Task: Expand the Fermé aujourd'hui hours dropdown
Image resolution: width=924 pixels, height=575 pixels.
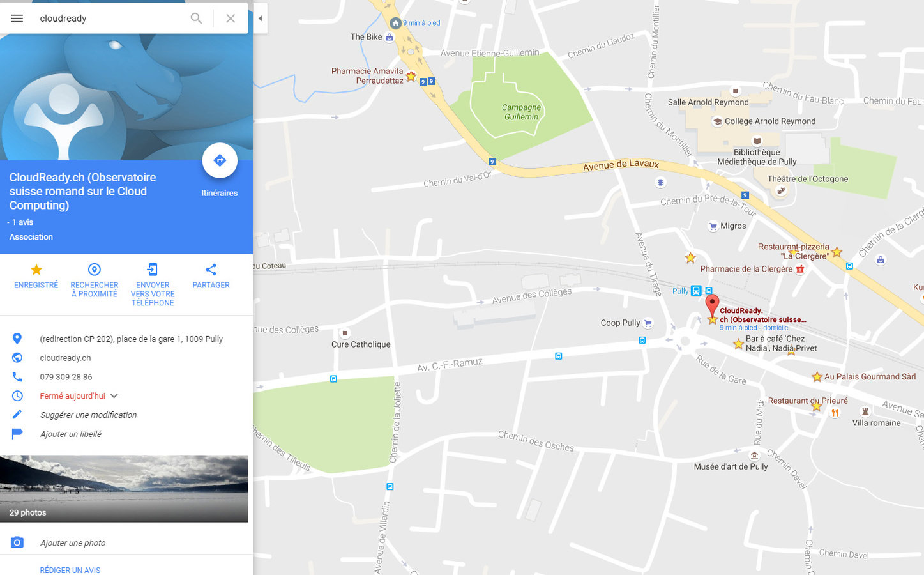Action: click(x=114, y=396)
